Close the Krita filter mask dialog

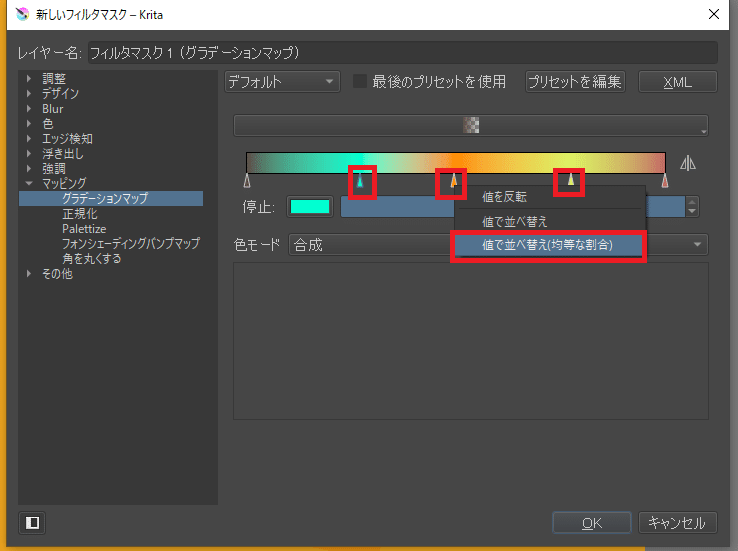pos(714,14)
